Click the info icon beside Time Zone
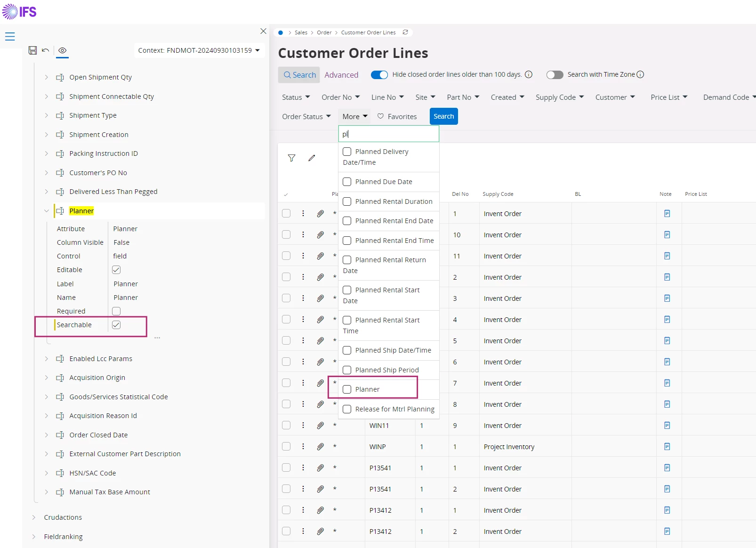 pos(640,74)
